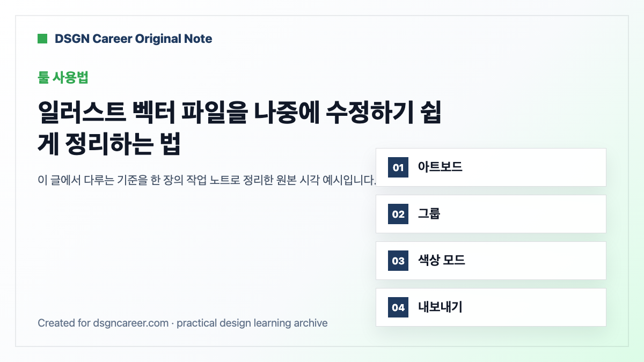The width and height of the screenshot is (644, 362).
Task: Click the 'DSGN Career Original Note' header text
Action: click(x=133, y=39)
